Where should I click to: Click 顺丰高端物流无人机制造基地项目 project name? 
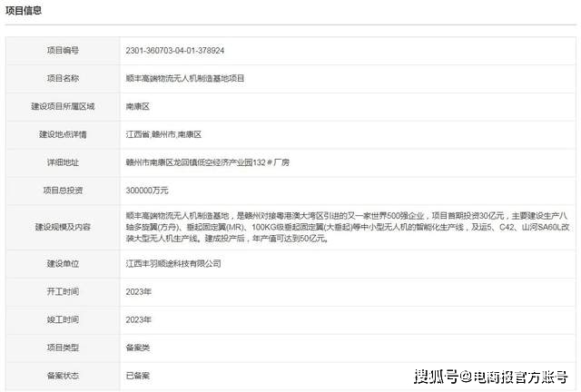[185, 78]
